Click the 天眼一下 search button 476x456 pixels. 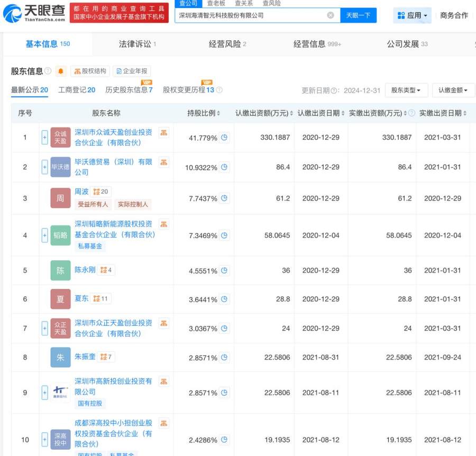pyautogui.click(x=358, y=15)
